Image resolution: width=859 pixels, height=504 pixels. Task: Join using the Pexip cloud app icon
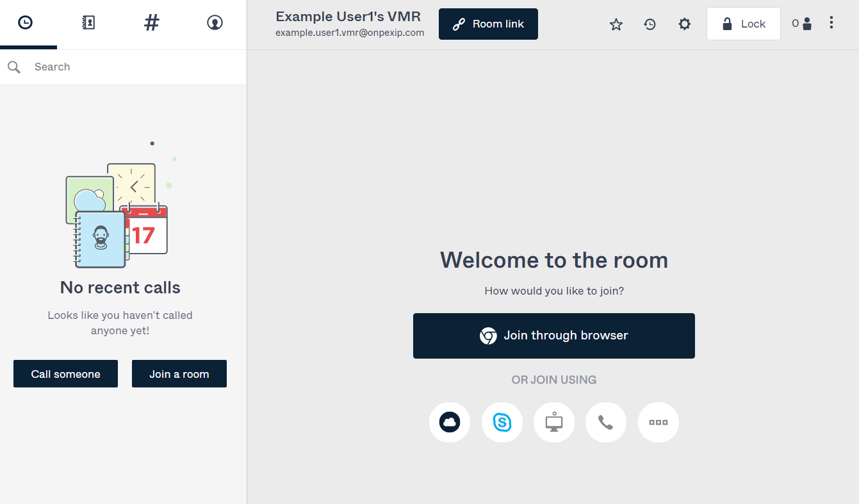(x=450, y=422)
